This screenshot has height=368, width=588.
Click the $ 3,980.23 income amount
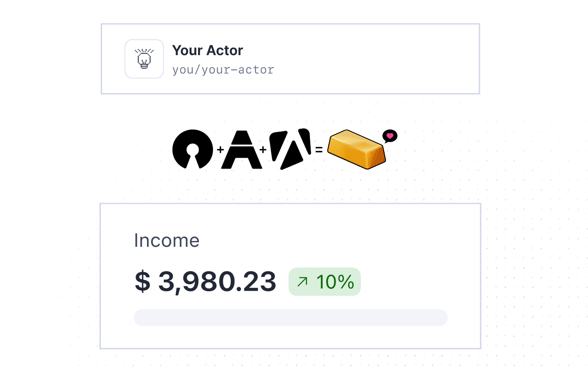click(x=205, y=281)
